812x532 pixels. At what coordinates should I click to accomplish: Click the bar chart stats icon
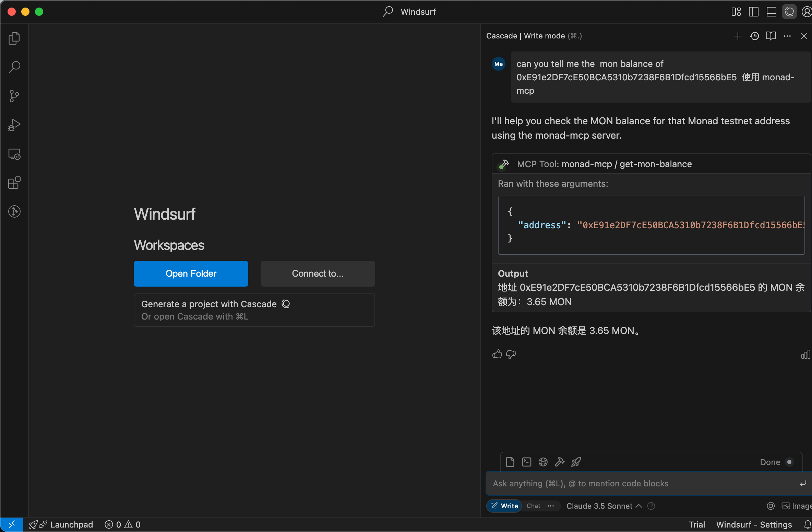tap(805, 354)
